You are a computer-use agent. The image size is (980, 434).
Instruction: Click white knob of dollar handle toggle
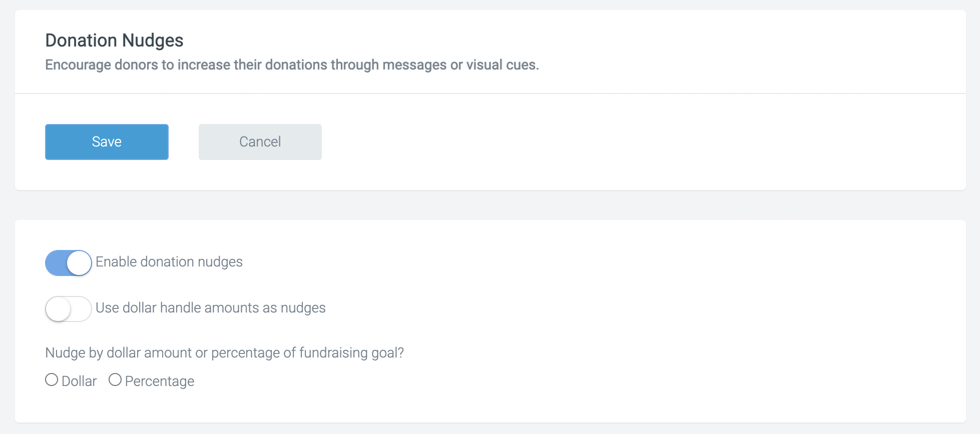(58, 309)
